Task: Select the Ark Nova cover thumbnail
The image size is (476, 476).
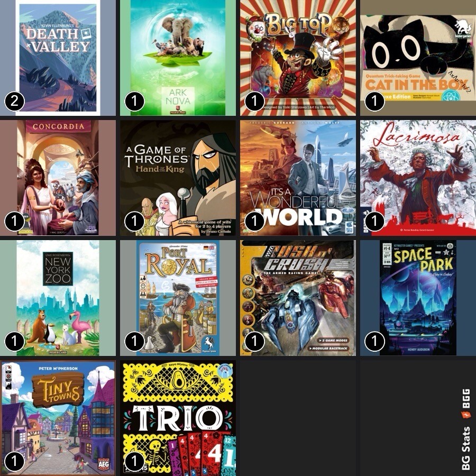Action: coord(178,58)
